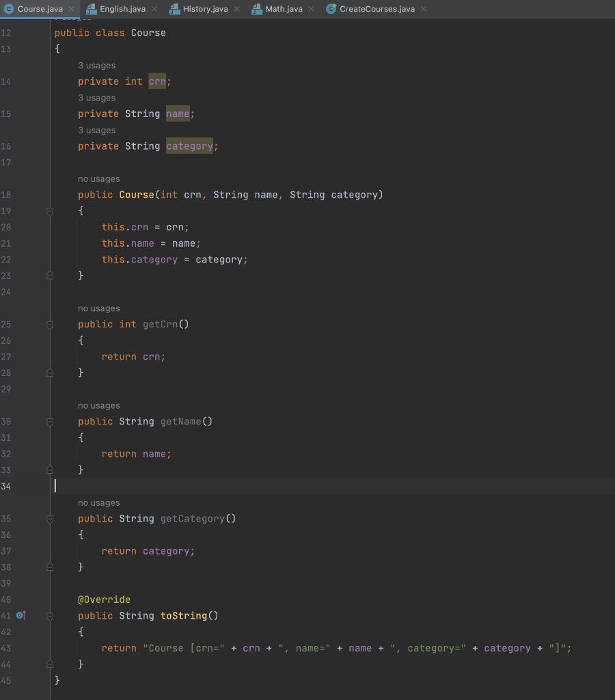The height and width of the screenshot is (700, 615).
Task: Collapse the toString method at line 41
Action: click(50, 616)
